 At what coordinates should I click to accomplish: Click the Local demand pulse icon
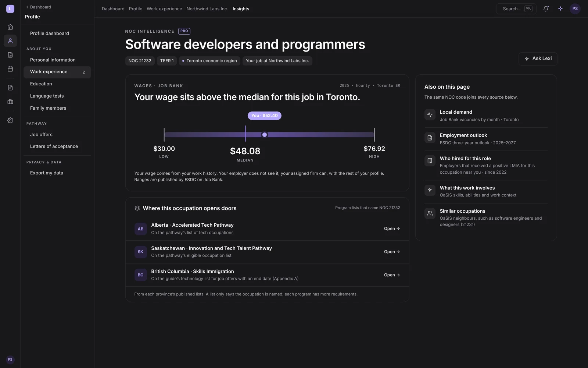[430, 114]
